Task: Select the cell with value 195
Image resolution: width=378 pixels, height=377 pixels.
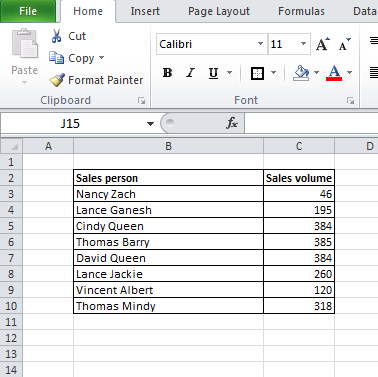Action: (299, 210)
